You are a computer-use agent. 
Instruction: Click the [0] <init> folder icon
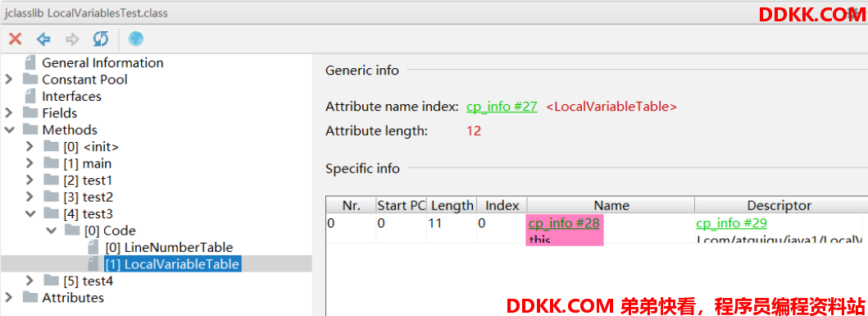coord(52,147)
